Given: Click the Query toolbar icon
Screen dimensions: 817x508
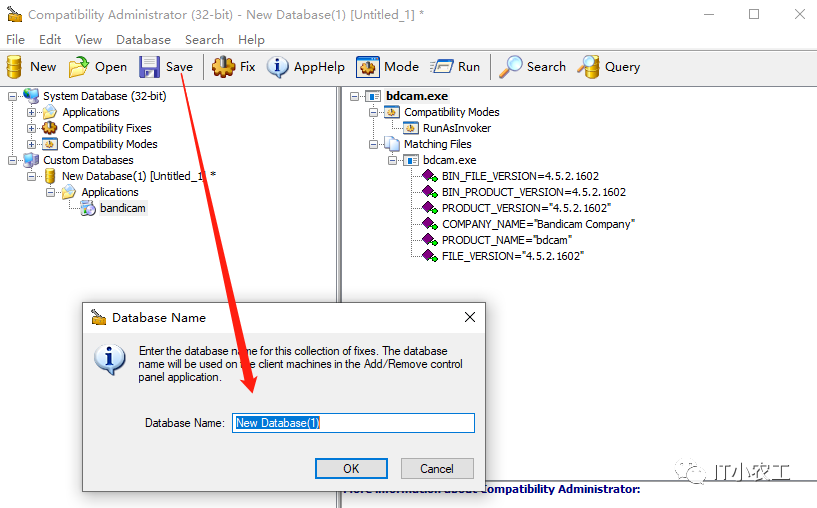Looking at the screenshot, I should (588, 67).
